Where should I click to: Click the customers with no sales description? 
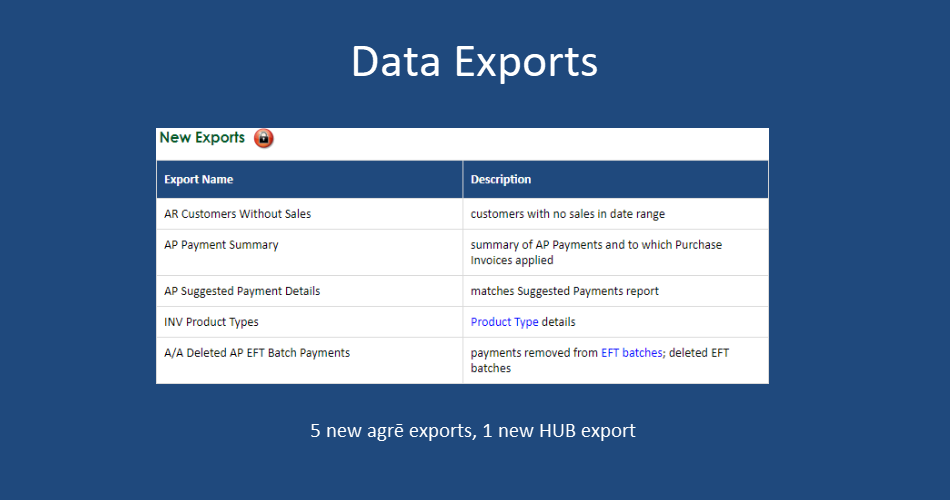pos(568,214)
